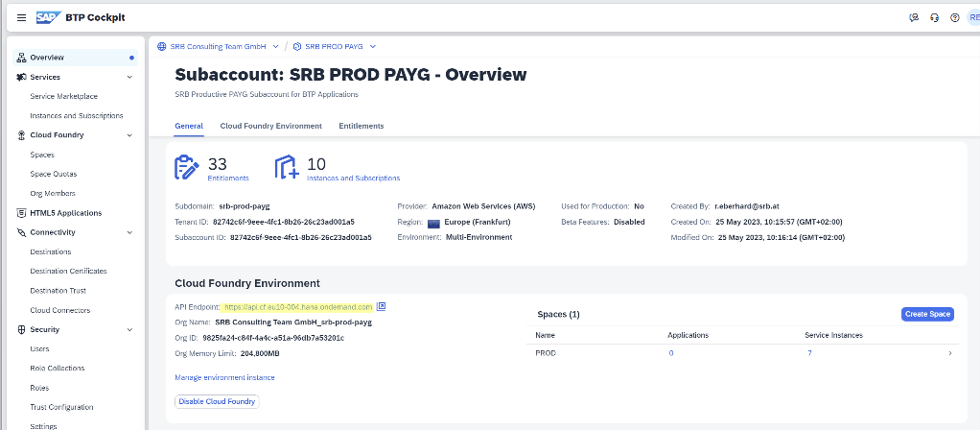980x430 pixels.
Task: Switch to the Cloud Foundry Environment tab
Action: (257, 126)
